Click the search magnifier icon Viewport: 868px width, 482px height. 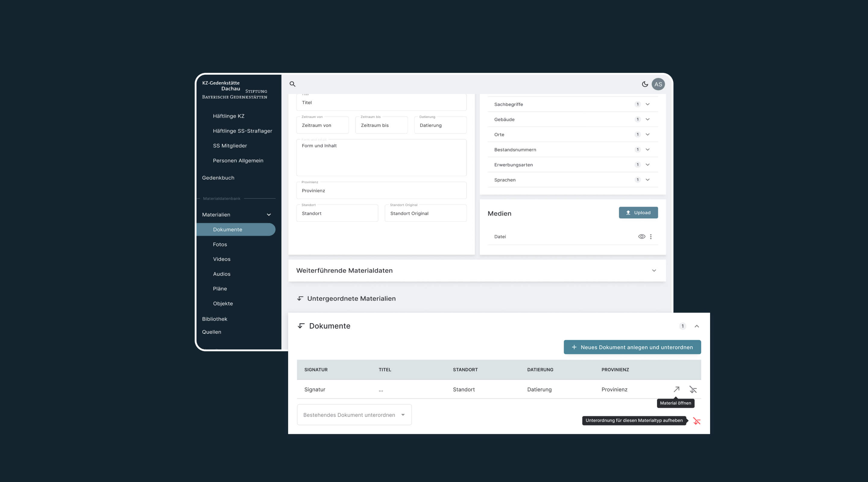(x=292, y=84)
